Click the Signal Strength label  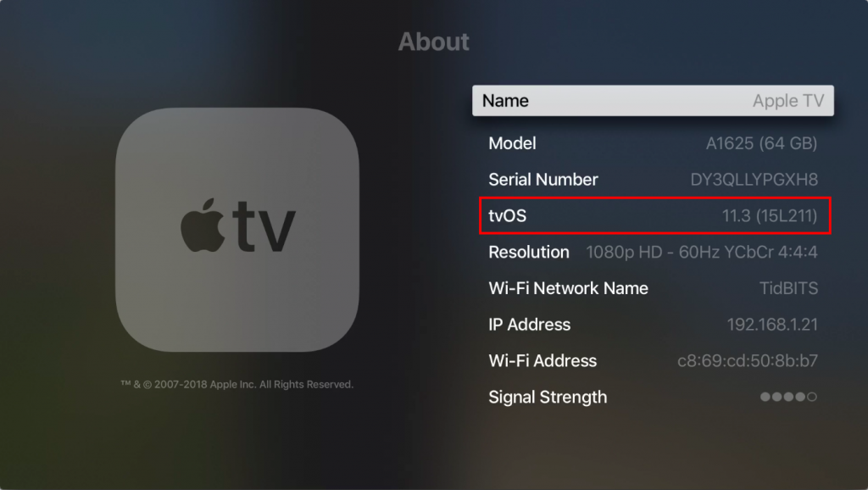(548, 397)
